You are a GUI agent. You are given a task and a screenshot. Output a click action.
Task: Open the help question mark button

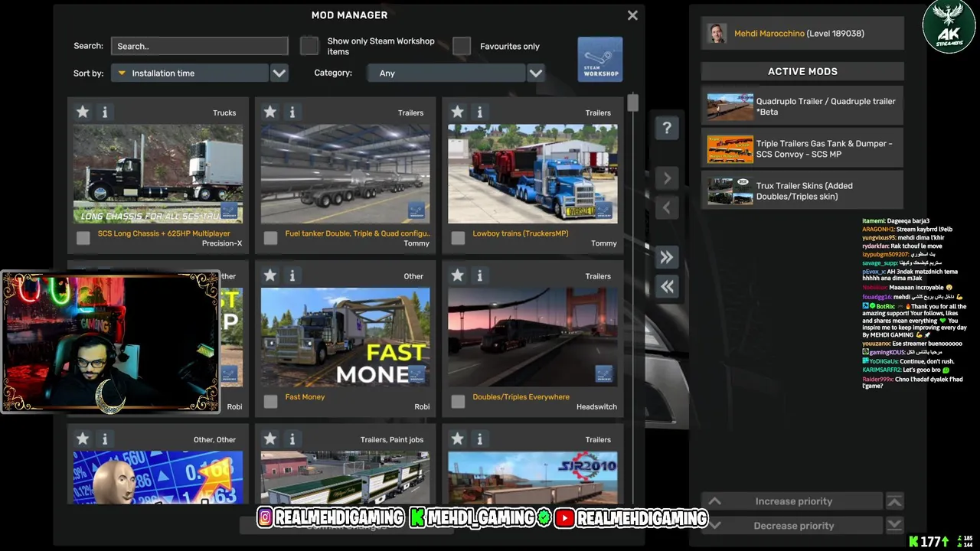click(x=667, y=128)
